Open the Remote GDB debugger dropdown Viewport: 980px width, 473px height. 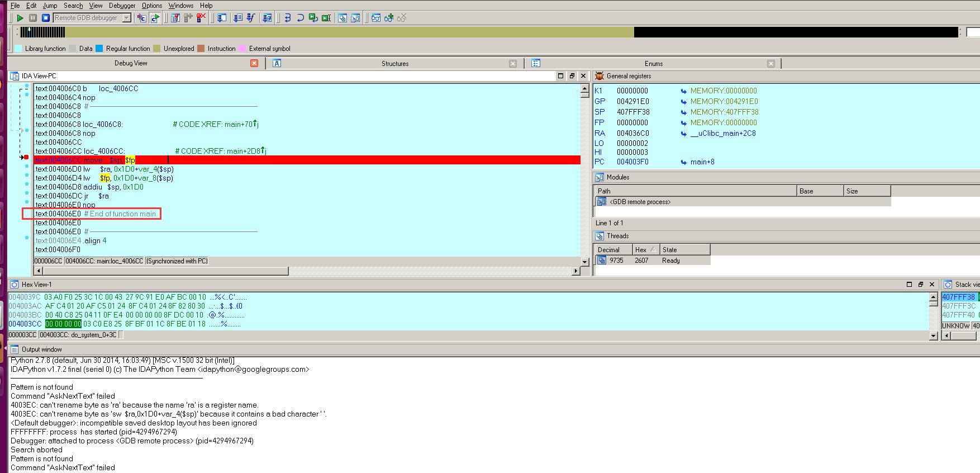[x=127, y=18]
